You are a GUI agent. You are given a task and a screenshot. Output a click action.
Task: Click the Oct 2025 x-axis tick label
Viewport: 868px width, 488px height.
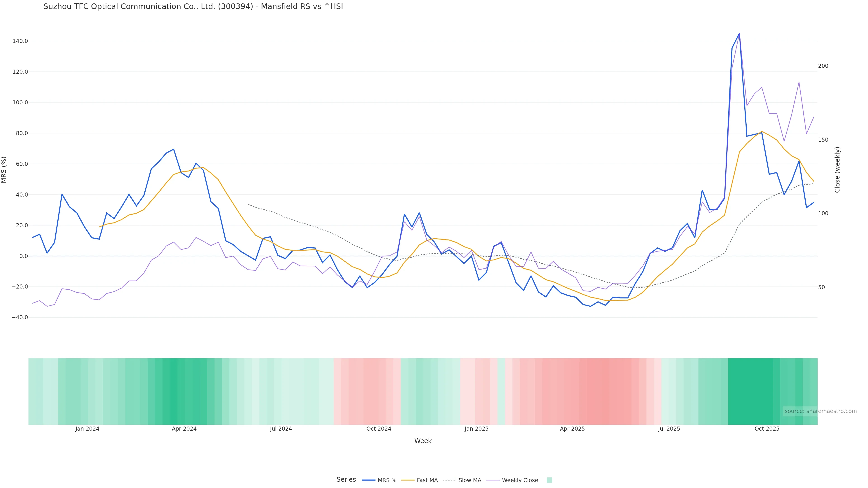[767, 429]
